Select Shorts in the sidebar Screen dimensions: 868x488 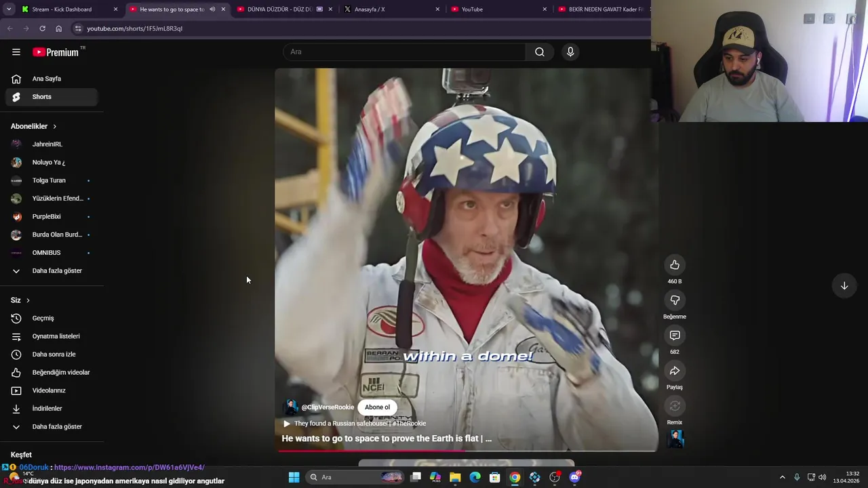point(52,97)
